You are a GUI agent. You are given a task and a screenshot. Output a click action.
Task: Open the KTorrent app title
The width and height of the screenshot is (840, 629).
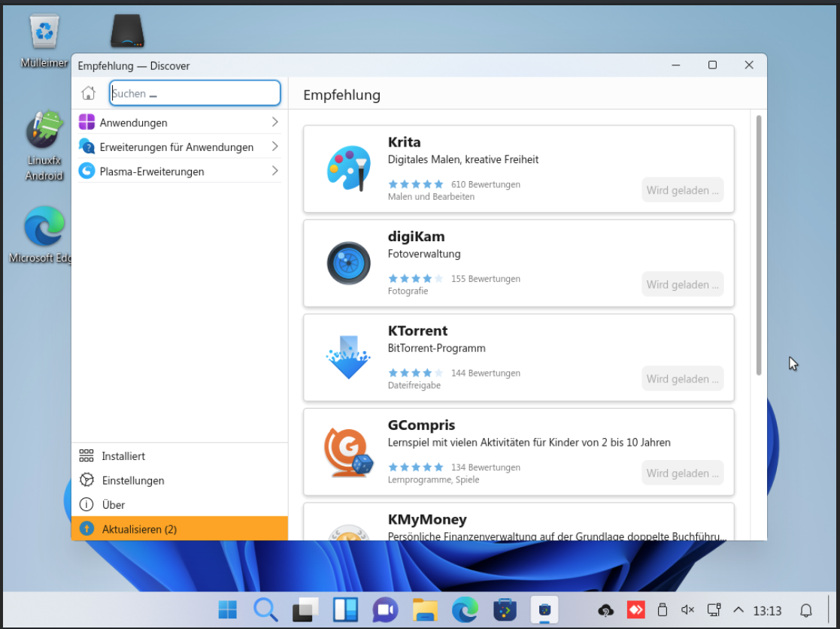[418, 331]
